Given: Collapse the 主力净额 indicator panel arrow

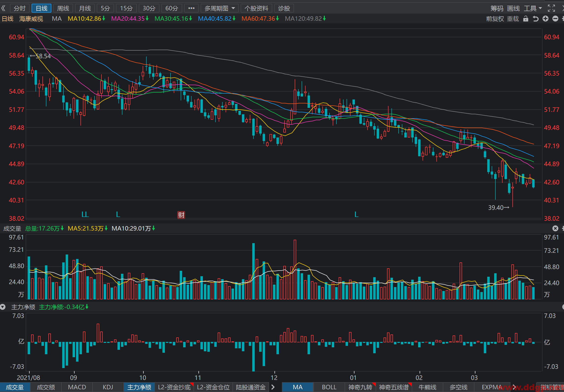Looking at the screenshot, I should tap(3, 307).
